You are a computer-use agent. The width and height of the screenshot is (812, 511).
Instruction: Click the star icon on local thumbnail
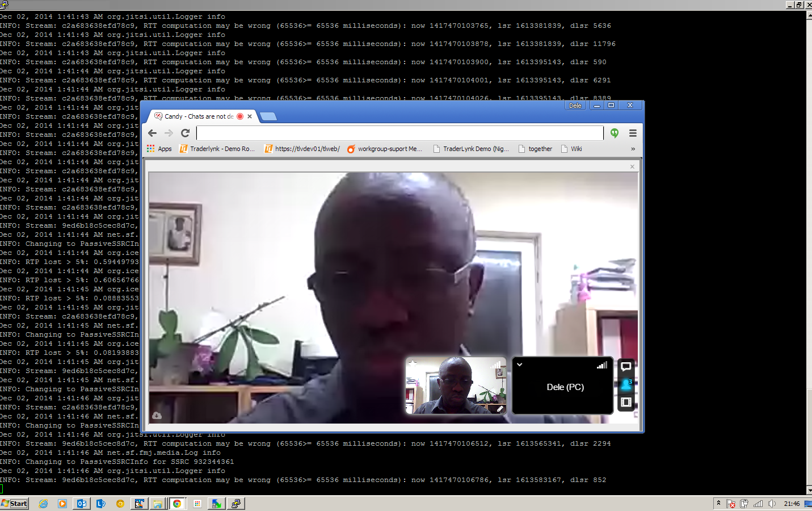coord(413,363)
